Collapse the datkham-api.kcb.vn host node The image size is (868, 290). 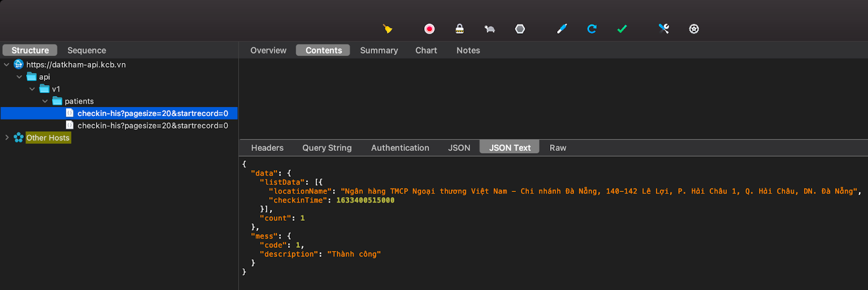(7, 65)
